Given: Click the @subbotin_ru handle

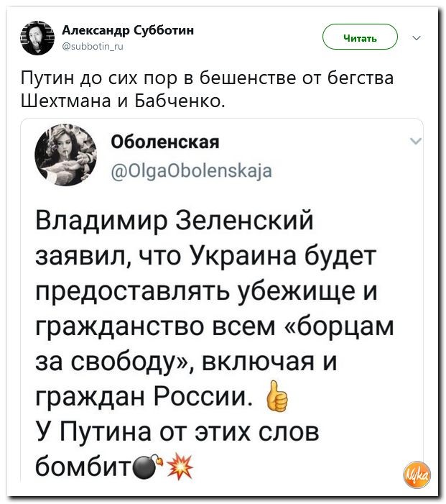Looking at the screenshot, I should 94,43.
